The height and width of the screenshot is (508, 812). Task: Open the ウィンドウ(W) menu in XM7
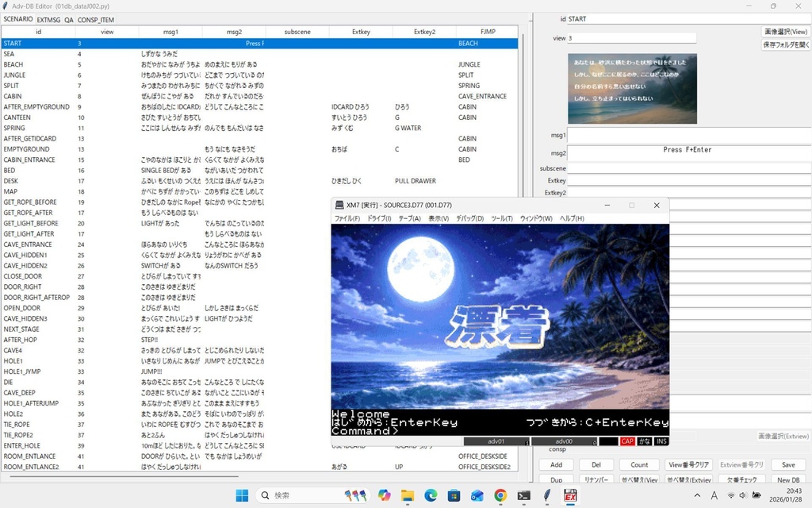(536, 219)
